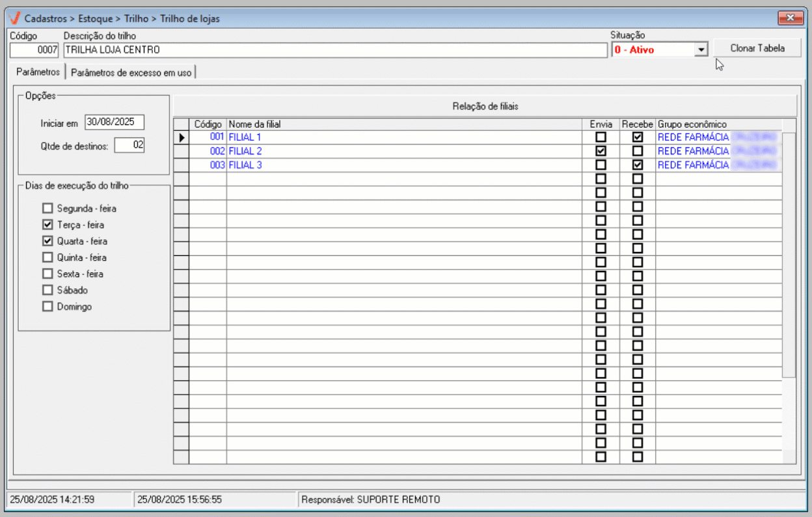Click the Iniciar em date field
This screenshot has height=517, width=812.
pos(115,122)
